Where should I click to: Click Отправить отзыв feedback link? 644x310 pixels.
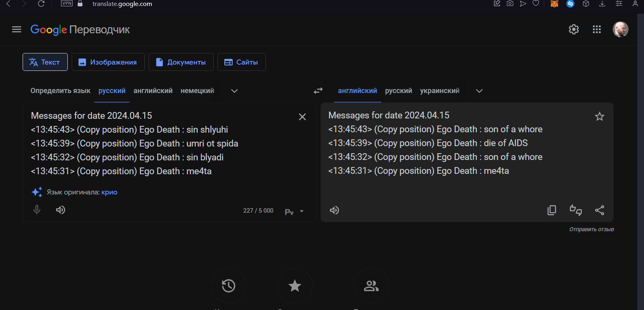point(591,229)
